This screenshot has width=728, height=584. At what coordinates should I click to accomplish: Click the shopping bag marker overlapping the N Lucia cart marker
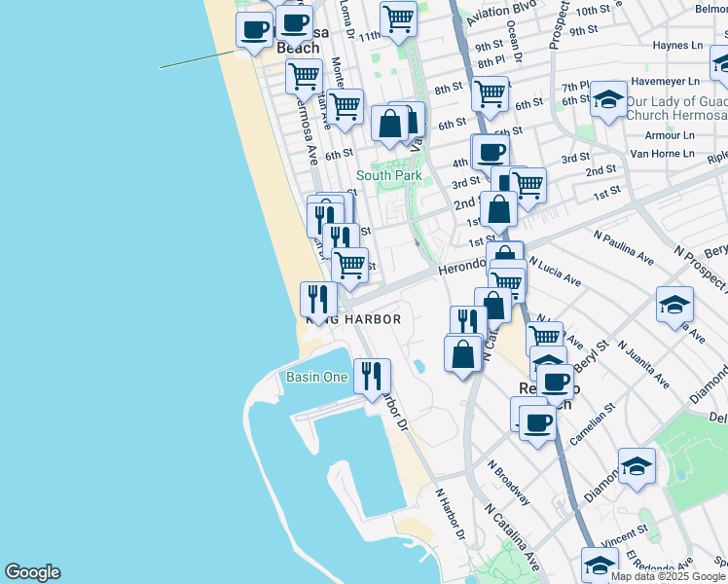point(493,307)
